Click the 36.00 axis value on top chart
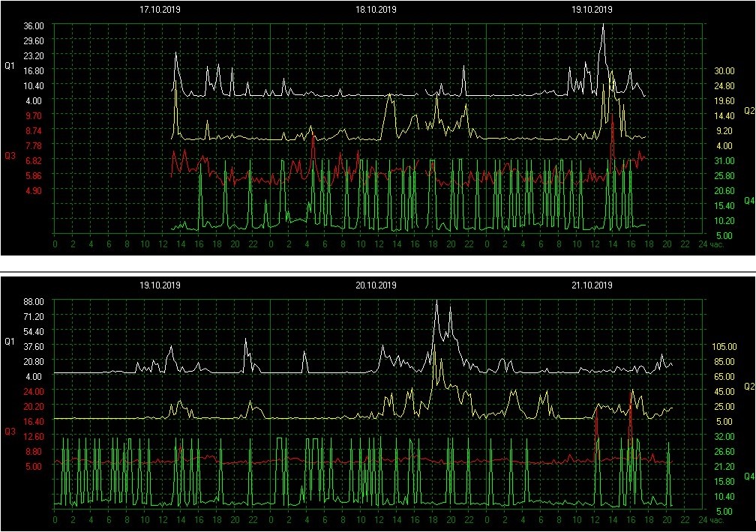 coord(34,25)
